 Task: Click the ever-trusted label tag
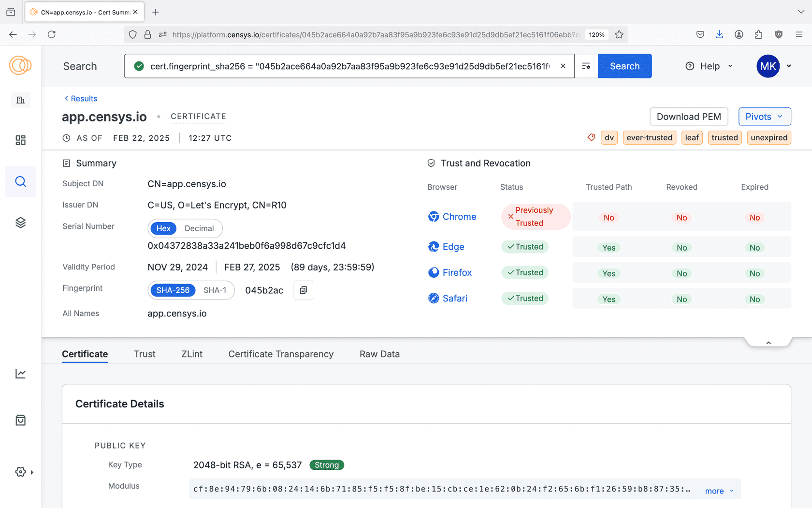pos(649,138)
